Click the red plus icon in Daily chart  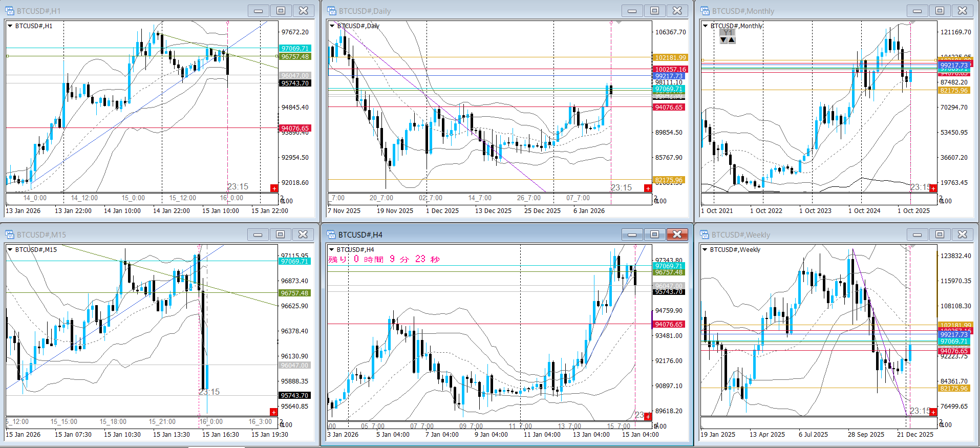(x=648, y=188)
